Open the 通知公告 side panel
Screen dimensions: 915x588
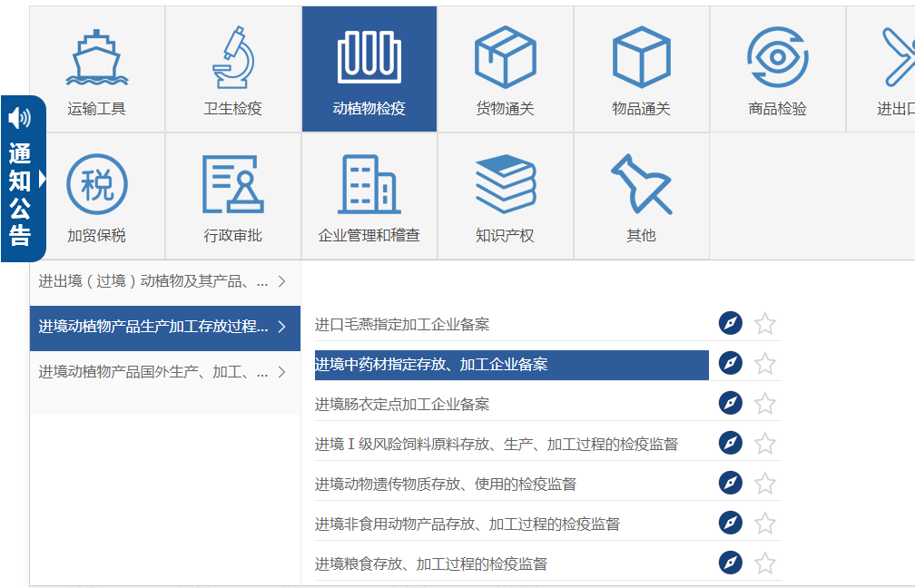tap(22, 180)
